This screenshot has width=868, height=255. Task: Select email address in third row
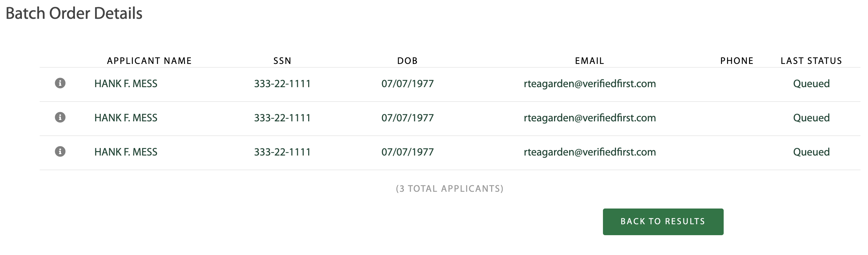click(x=590, y=152)
